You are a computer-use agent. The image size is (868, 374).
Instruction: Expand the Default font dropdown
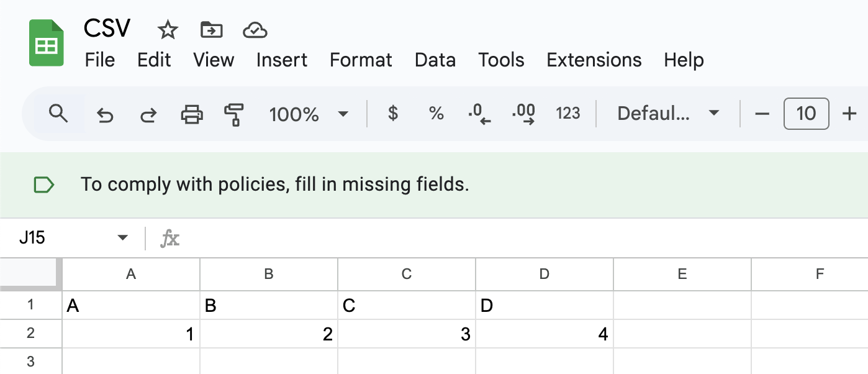click(668, 114)
